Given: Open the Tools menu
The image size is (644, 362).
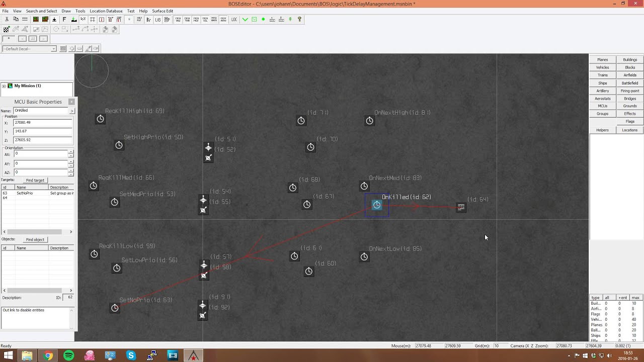Looking at the screenshot, I should [x=80, y=11].
